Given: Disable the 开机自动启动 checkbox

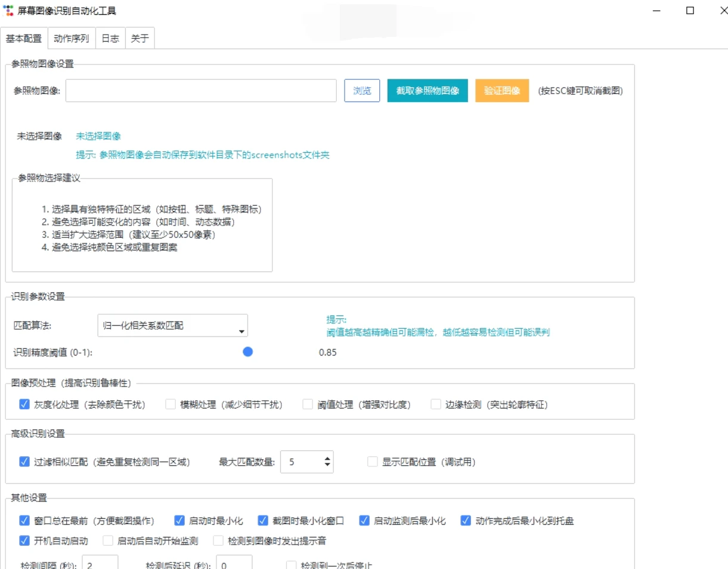Looking at the screenshot, I should 24,541.
